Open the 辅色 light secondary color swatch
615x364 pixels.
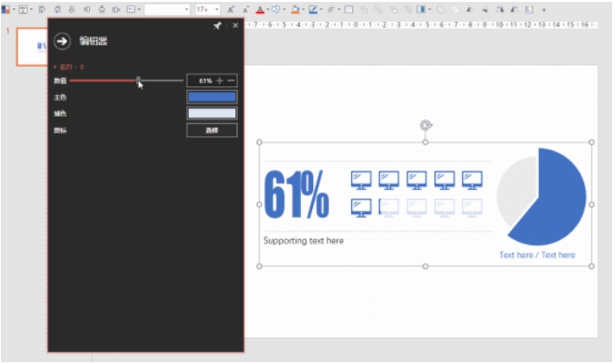click(x=212, y=113)
